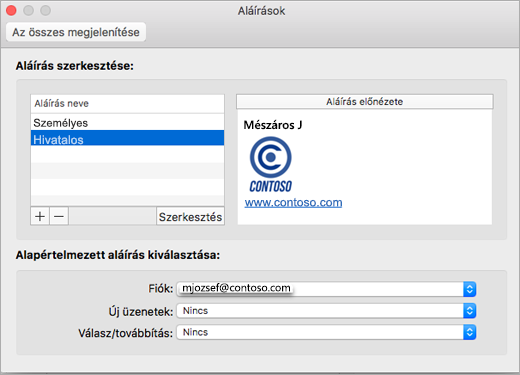Click the plus button to add signature
This screenshot has width=520, height=375.
[x=40, y=216]
